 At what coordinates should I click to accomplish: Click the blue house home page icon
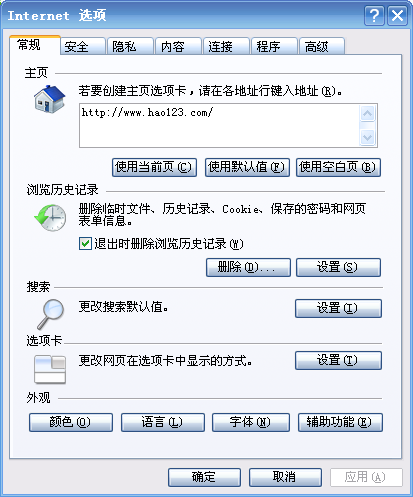50,99
